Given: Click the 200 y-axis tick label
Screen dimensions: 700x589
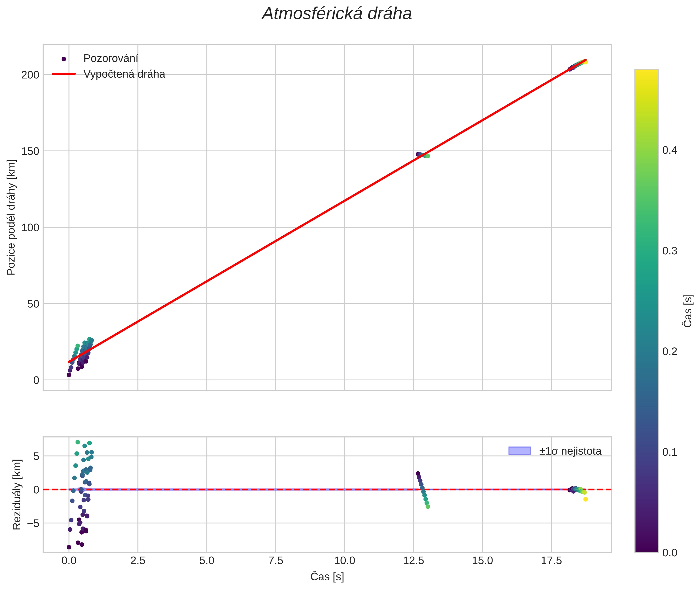Looking at the screenshot, I should pos(30,75).
